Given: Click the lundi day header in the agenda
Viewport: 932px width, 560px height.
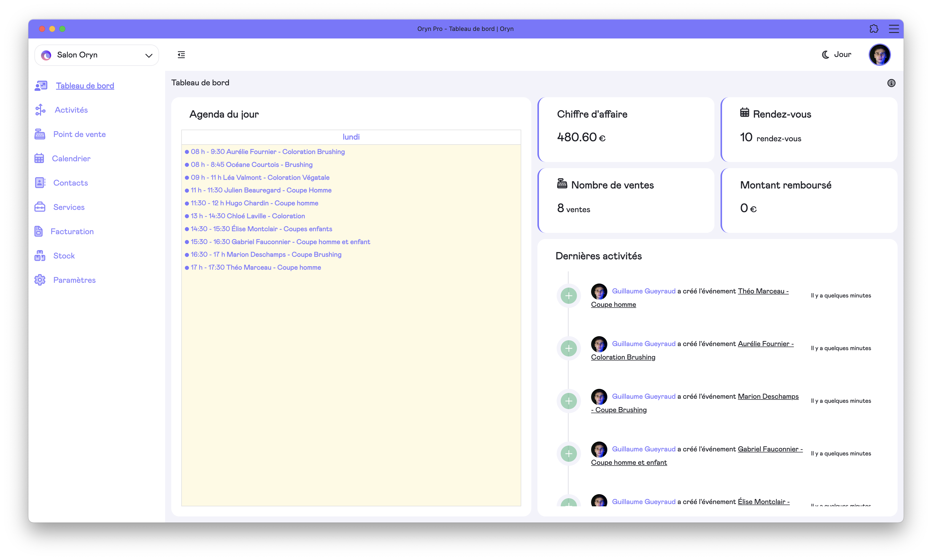Looking at the screenshot, I should 351,137.
